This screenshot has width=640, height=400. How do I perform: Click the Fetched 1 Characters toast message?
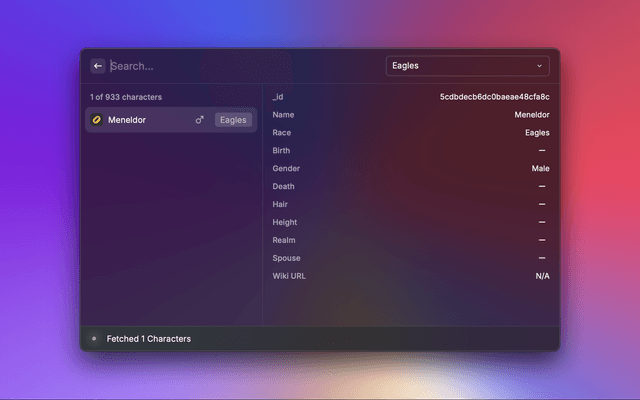149,339
